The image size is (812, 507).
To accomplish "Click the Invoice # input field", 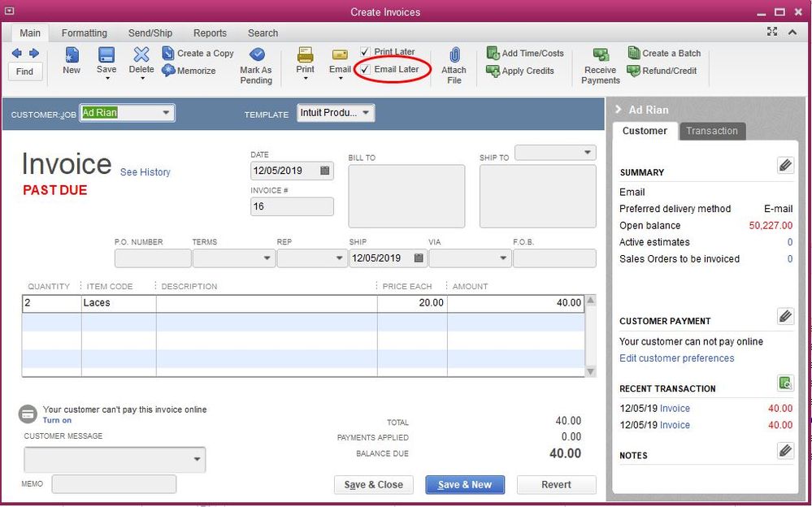I will point(292,206).
